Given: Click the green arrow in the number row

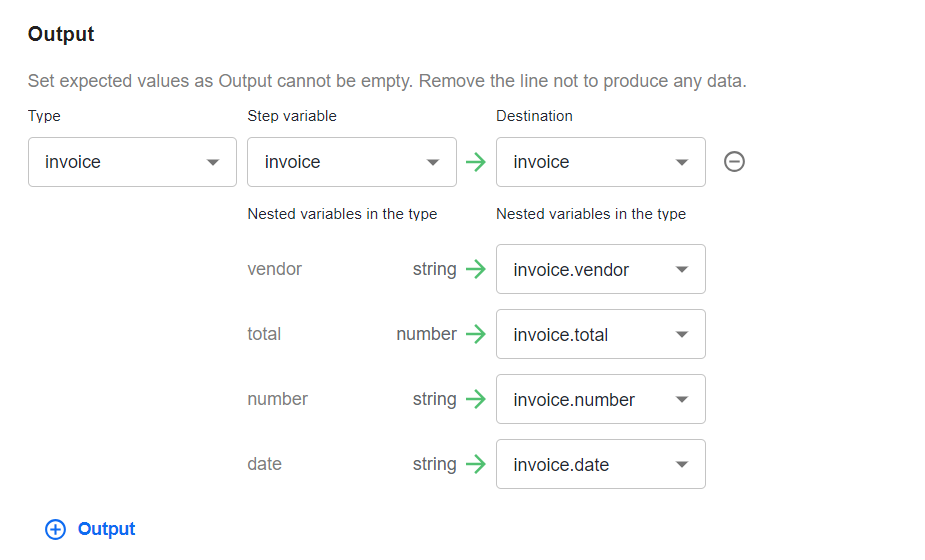Looking at the screenshot, I should point(475,399).
